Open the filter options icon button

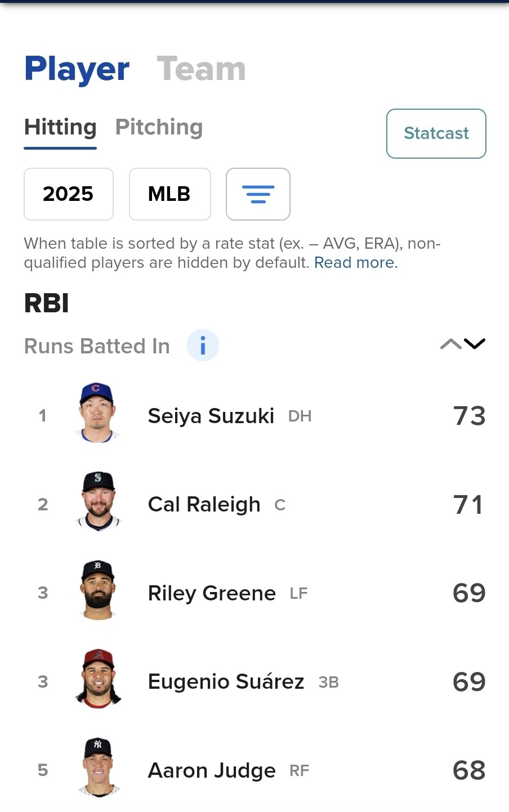(258, 194)
